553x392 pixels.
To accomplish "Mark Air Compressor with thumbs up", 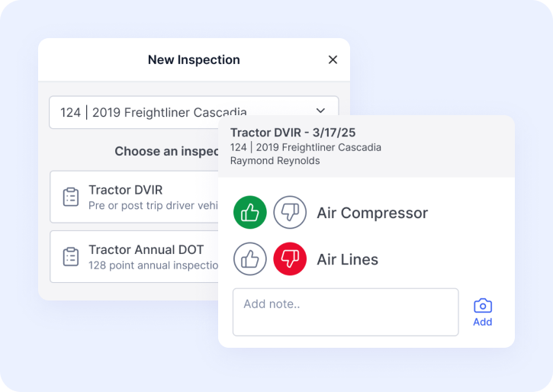I will [x=250, y=213].
